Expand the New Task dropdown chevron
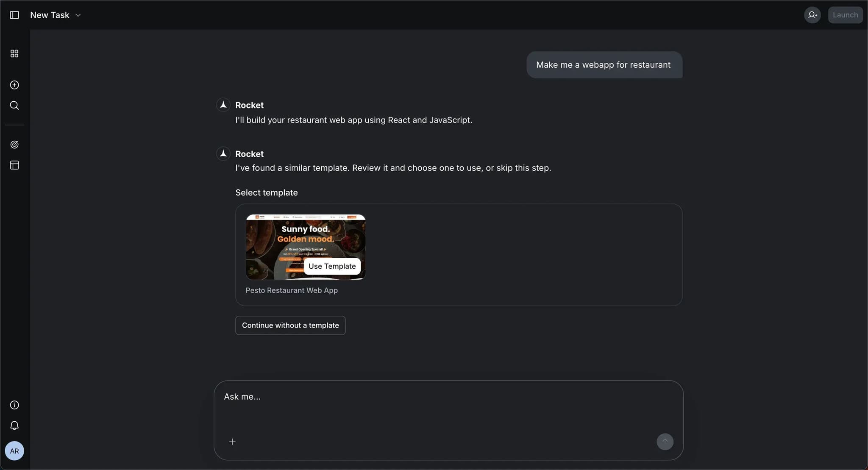Image resolution: width=868 pixels, height=470 pixels. click(x=78, y=15)
